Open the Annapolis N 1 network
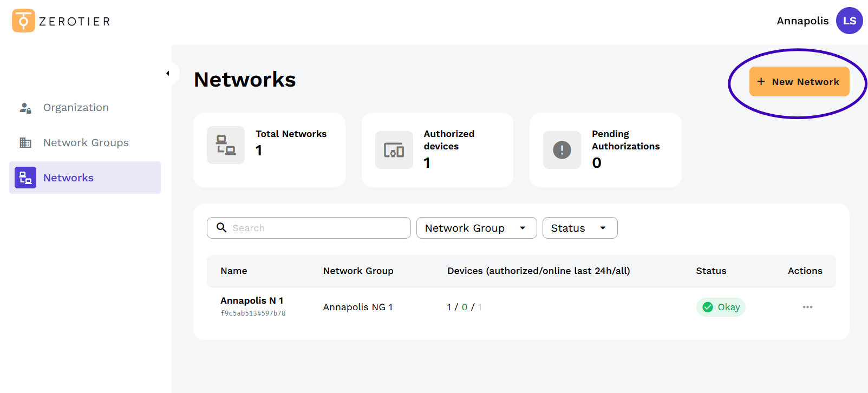Screen dimensions: 868x393 [x=252, y=300]
